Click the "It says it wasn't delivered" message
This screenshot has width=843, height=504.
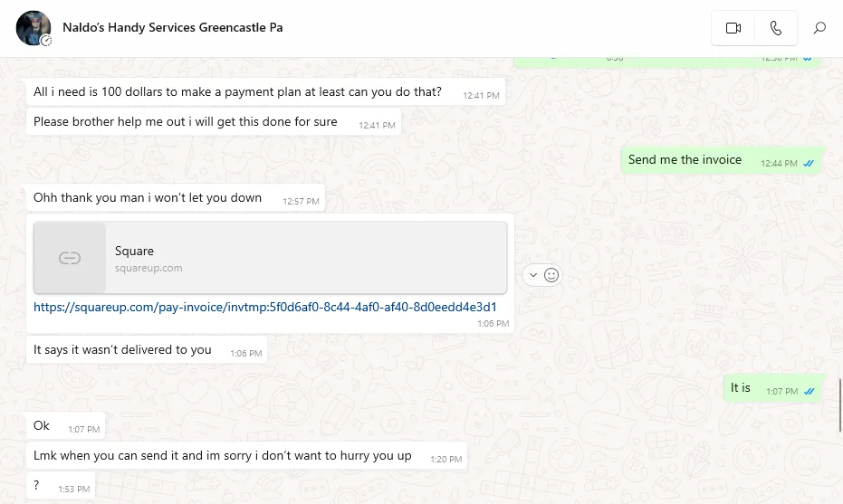122,350
